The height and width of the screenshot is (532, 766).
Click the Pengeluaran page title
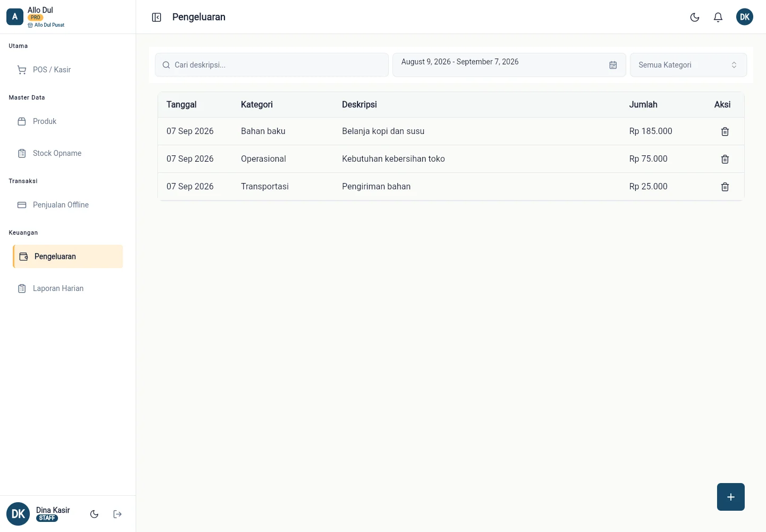199,17
